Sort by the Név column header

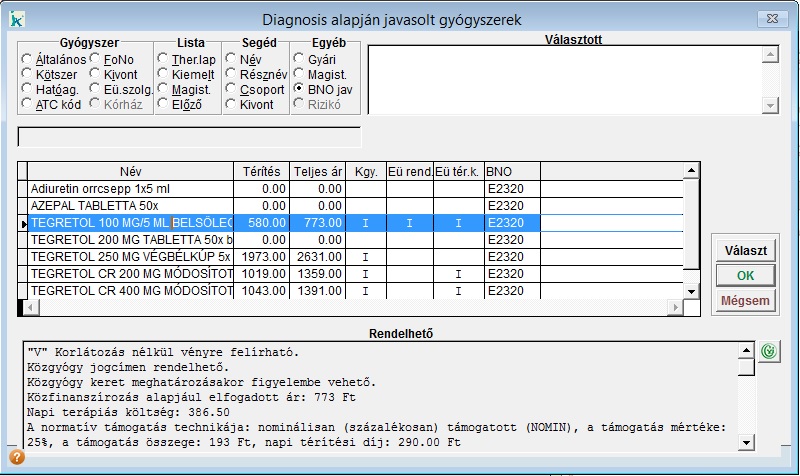tap(130, 171)
